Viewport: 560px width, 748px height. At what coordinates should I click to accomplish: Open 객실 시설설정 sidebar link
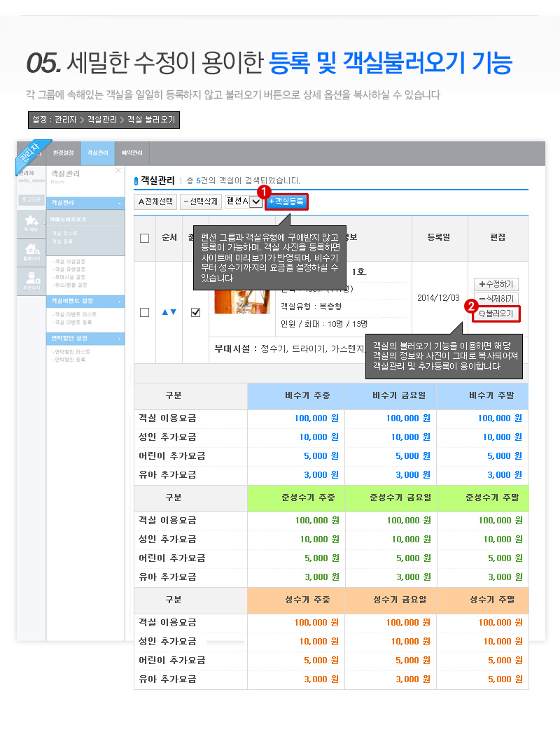tap(69, 262)
